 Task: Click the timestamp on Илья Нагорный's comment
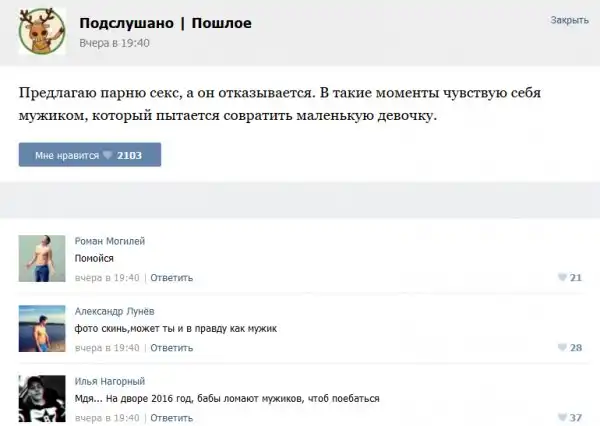click(x=107, y=417)
